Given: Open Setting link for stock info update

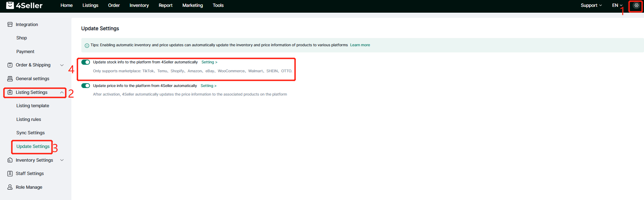Looking at the screenshot, I should (209, 62).
